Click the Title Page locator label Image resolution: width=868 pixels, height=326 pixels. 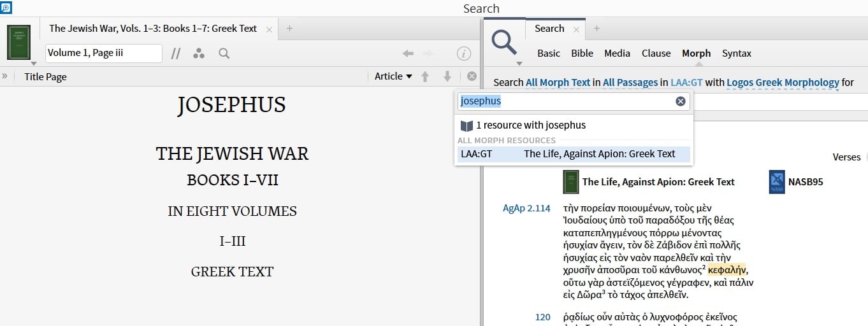45,77
